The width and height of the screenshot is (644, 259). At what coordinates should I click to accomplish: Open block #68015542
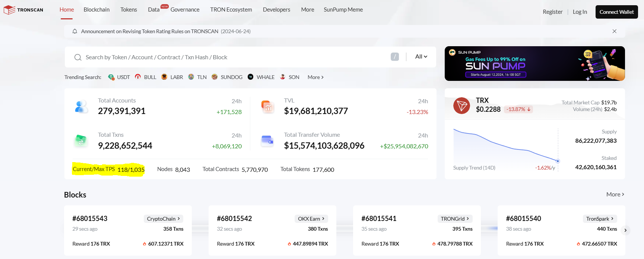tap(234, 219)
